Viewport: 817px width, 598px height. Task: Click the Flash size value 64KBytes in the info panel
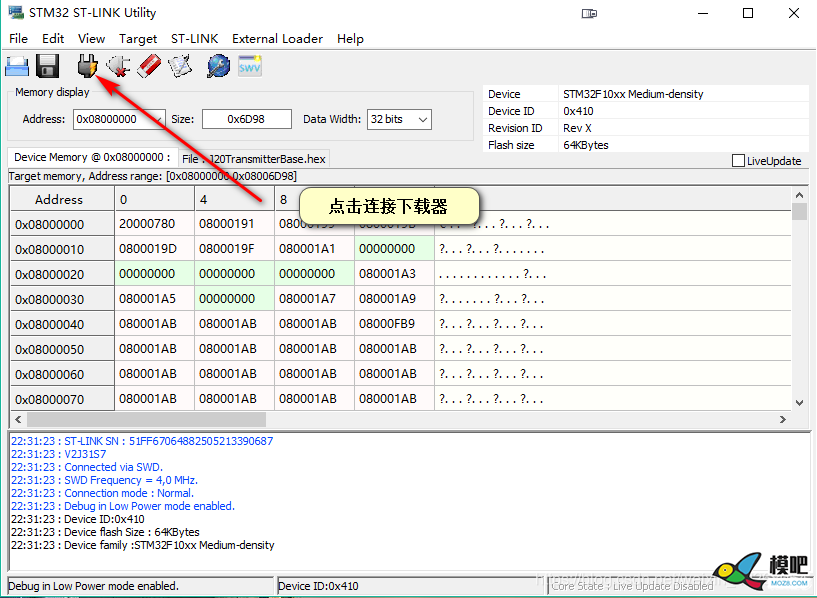pyautogui.click(x=586, y=145)
